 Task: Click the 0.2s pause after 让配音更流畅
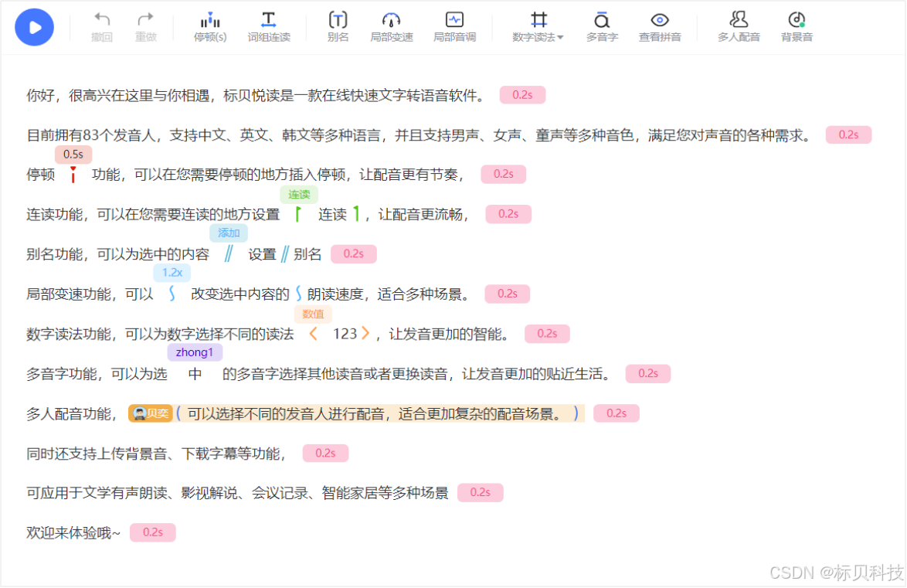pyautogui.click(x=508, y=214)
